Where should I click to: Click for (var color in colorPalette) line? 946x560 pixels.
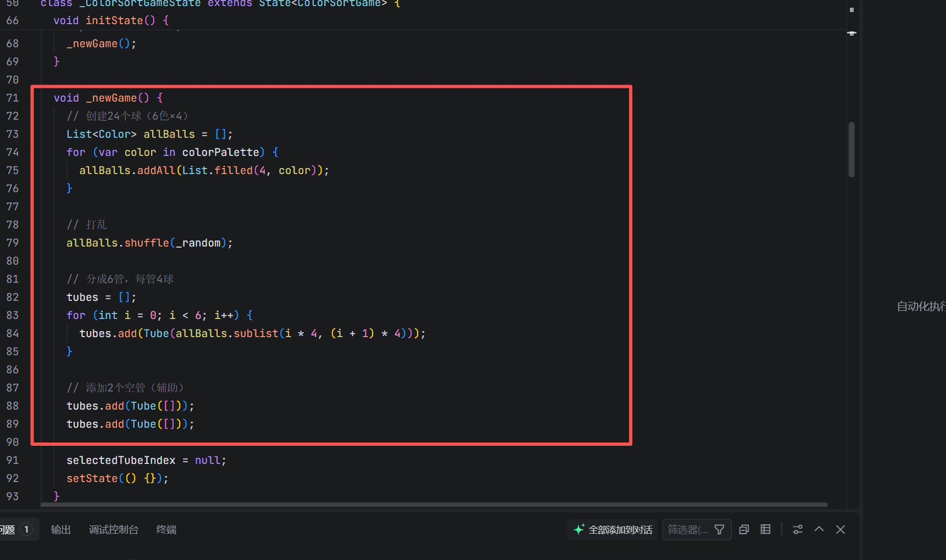click(172, 152)
